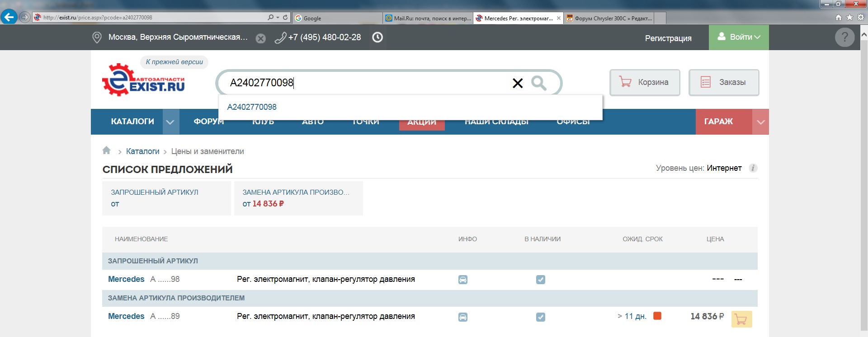Click the ЦЕНА column header
This screenshot has width=868, height=337.
click(x=715, y=239)
